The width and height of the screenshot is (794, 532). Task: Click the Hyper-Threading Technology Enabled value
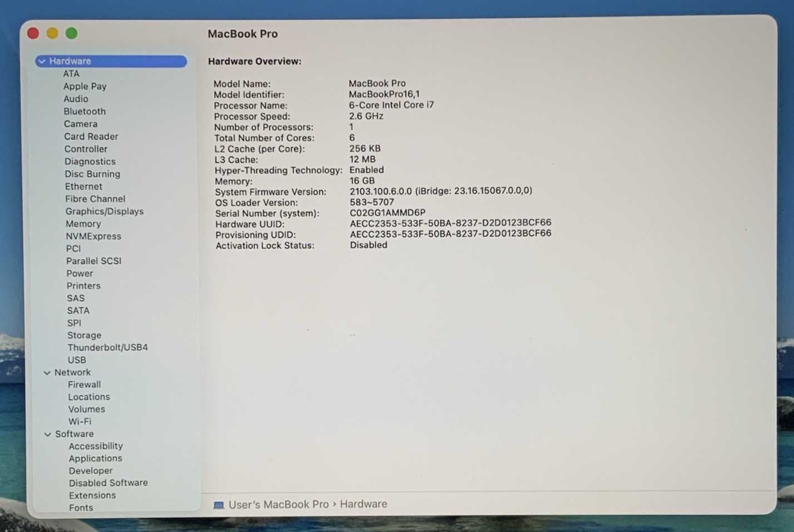click(x=367, y=170)
